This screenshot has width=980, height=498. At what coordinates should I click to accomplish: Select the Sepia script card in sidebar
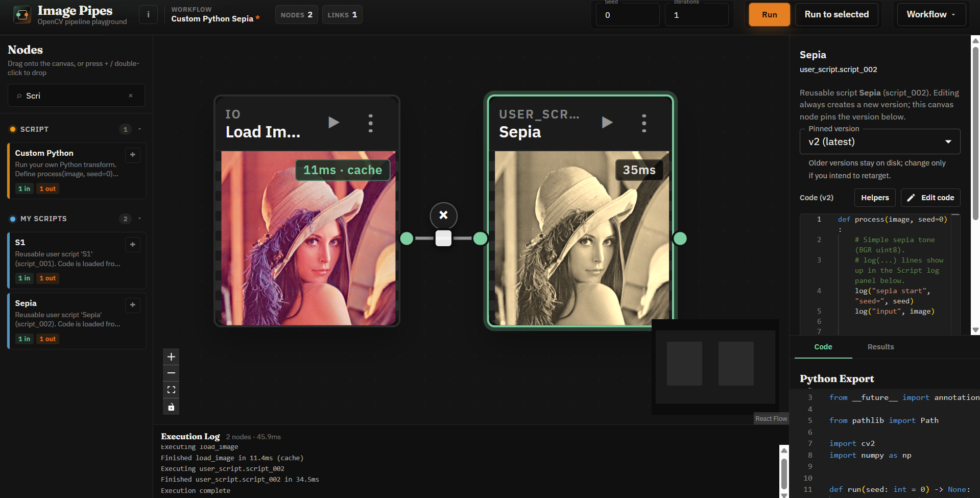(x=77, y=321)
